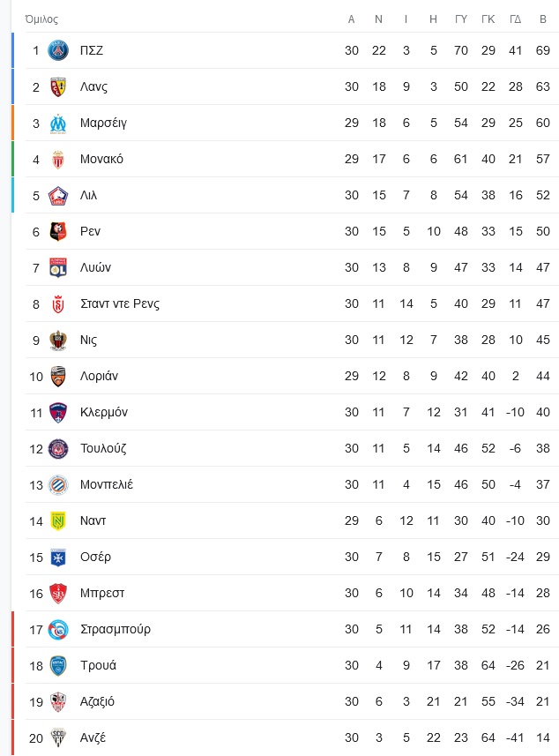This screenshot has width=559, height=756.
Task: Select the Λυών OL logo
Action: pos(58,267)
